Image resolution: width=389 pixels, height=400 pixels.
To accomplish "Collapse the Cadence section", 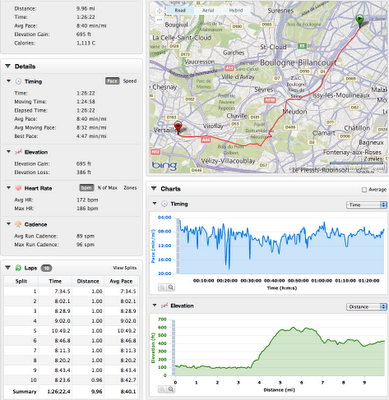I will 9,224.
